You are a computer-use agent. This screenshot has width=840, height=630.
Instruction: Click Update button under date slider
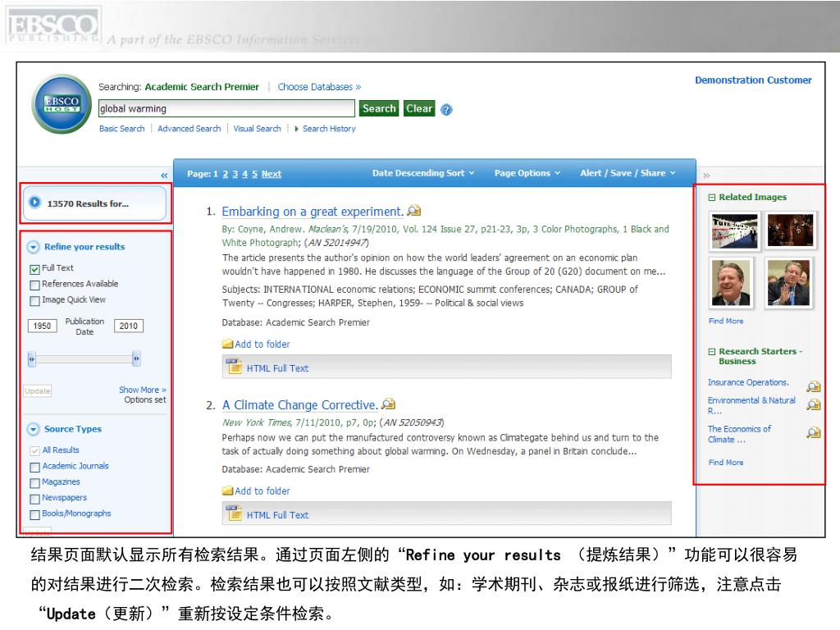(x=38, y=391)
